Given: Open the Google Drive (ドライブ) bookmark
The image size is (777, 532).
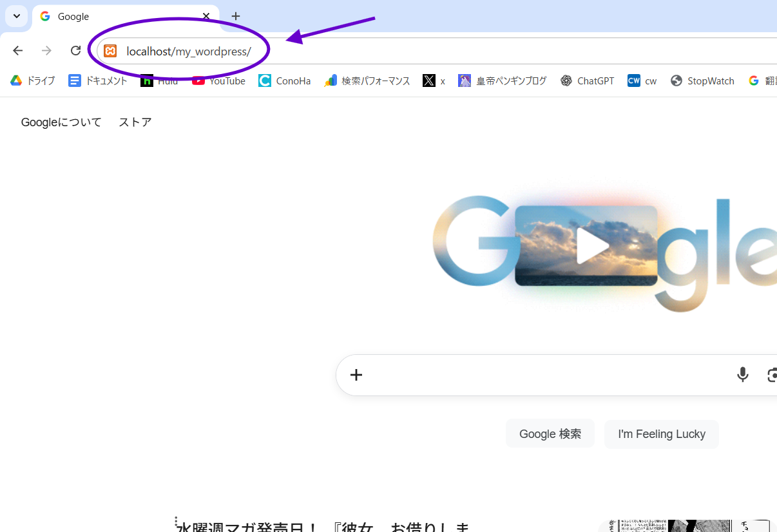Looking at the screenshot, I should (x=32, y=81).
